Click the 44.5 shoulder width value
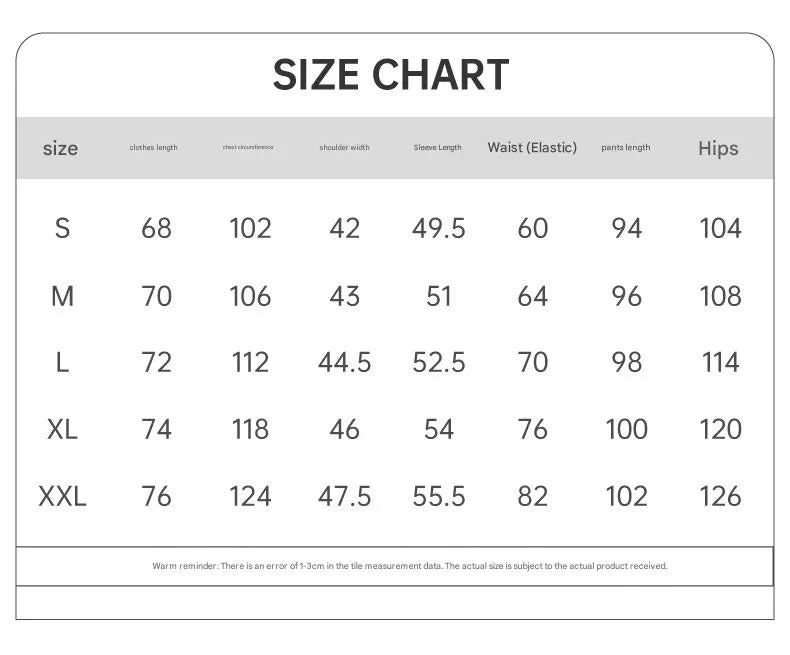 coord(345,362)
